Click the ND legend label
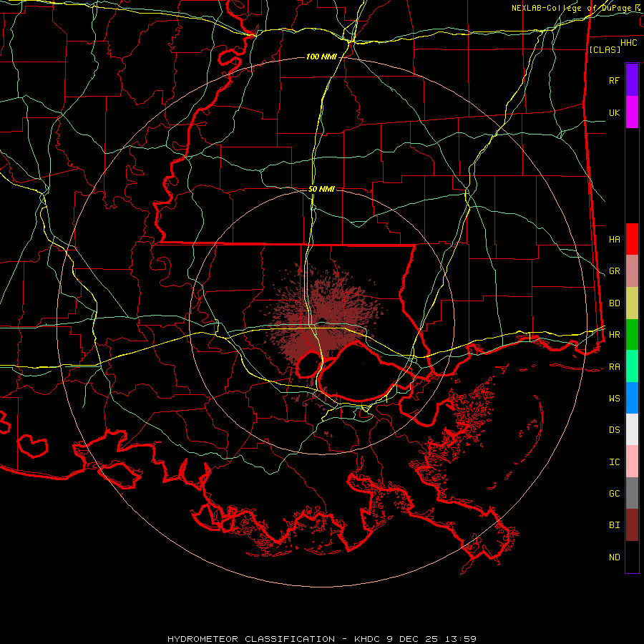 coord(615,557)
